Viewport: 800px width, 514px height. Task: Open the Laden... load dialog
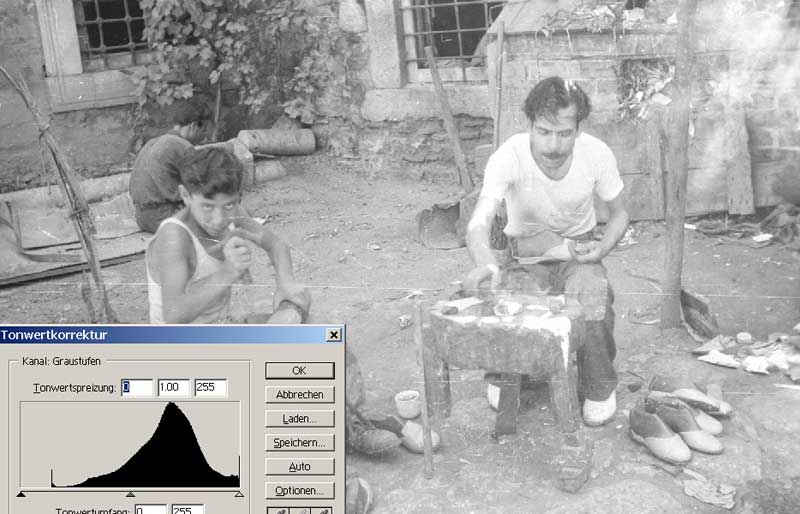pyautogui.click(x=299, y=419)
